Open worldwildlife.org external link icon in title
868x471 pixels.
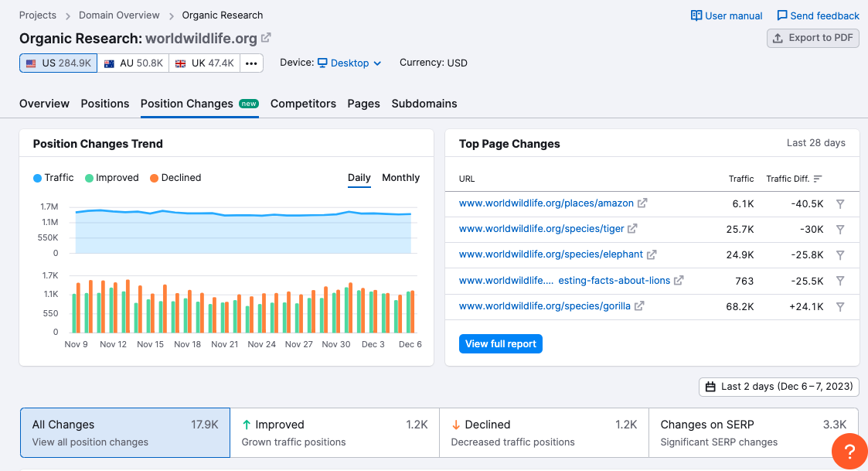pos(266,38)
